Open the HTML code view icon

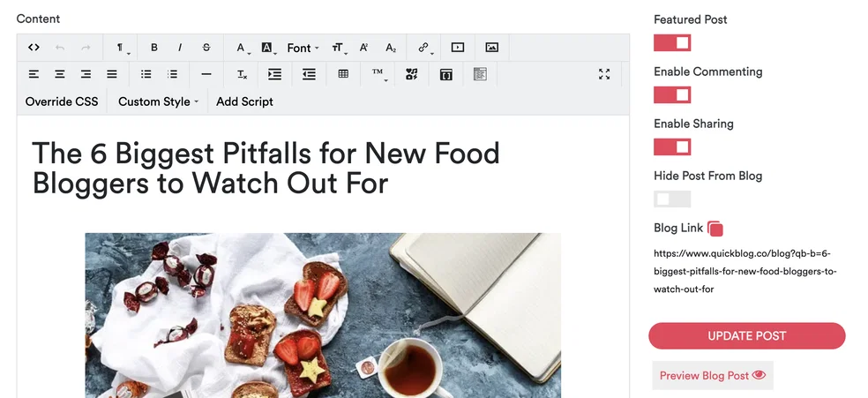click(34, 48)
